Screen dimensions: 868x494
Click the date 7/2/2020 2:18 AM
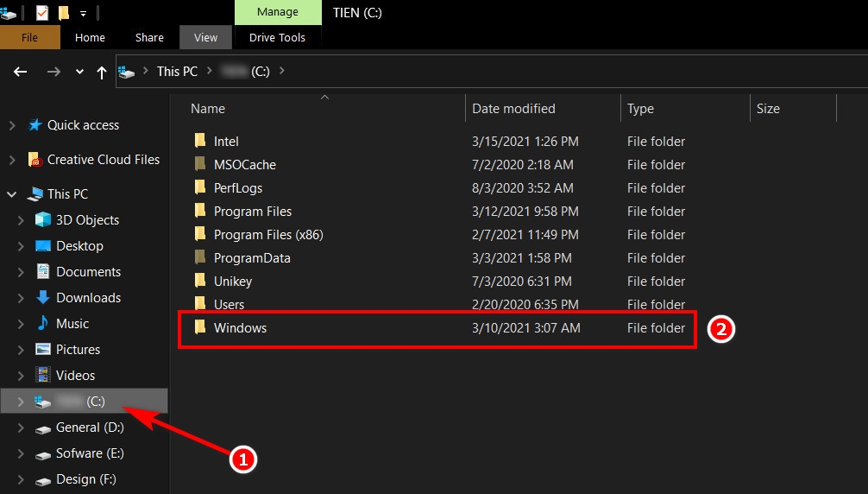click(523, 165)
